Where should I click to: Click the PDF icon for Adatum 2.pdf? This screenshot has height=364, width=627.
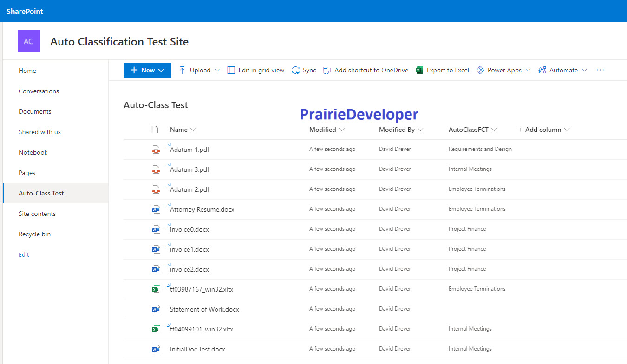point(156,189)
